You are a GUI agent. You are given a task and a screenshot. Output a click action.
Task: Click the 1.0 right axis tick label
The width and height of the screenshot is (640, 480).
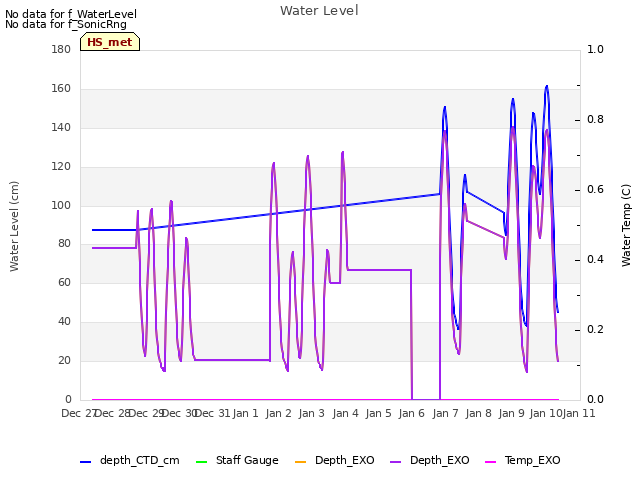pos(595,49)
